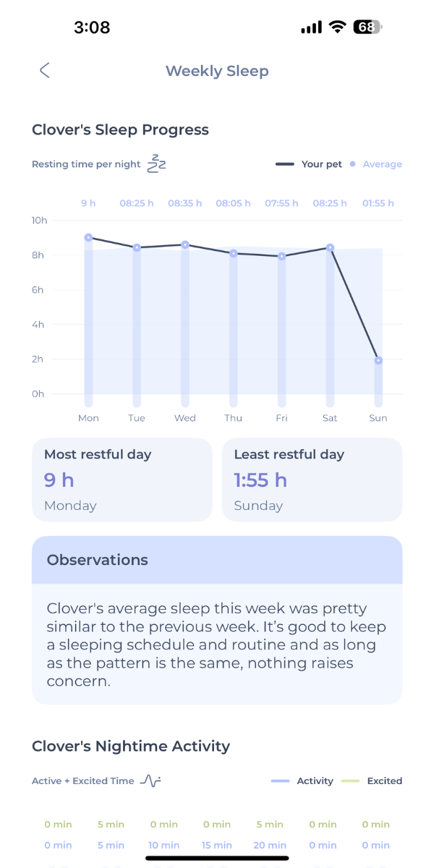Screen dimensions: 434x868
Task: Tap the back arrow to return
Action: pyautogui.click(x=44, y=70)
